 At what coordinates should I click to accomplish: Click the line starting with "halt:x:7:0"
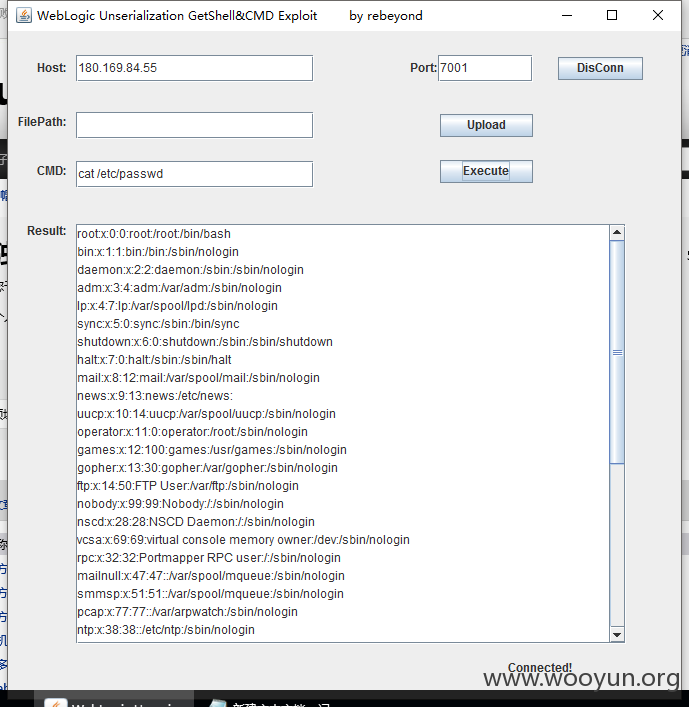[x=154, y=360]
